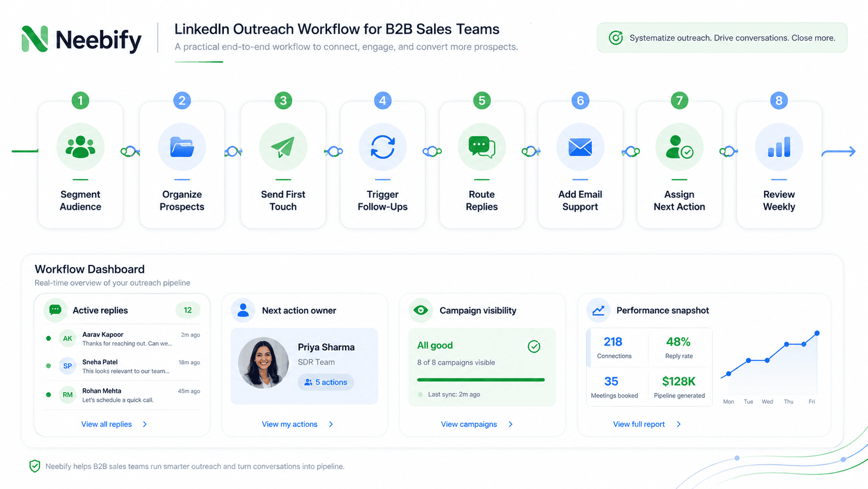868x489 pixels.
Task: Click the Priya Sharma name
Action: [326, 347]
